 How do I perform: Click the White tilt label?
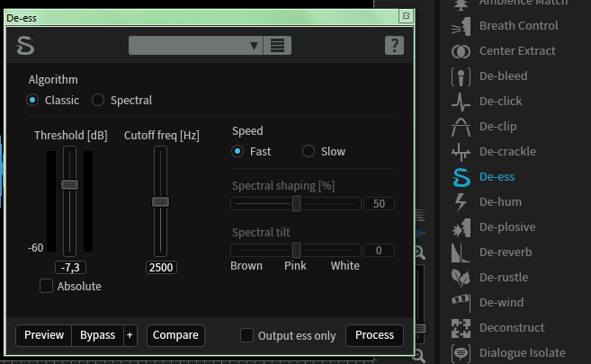click(x=345, y=266)
